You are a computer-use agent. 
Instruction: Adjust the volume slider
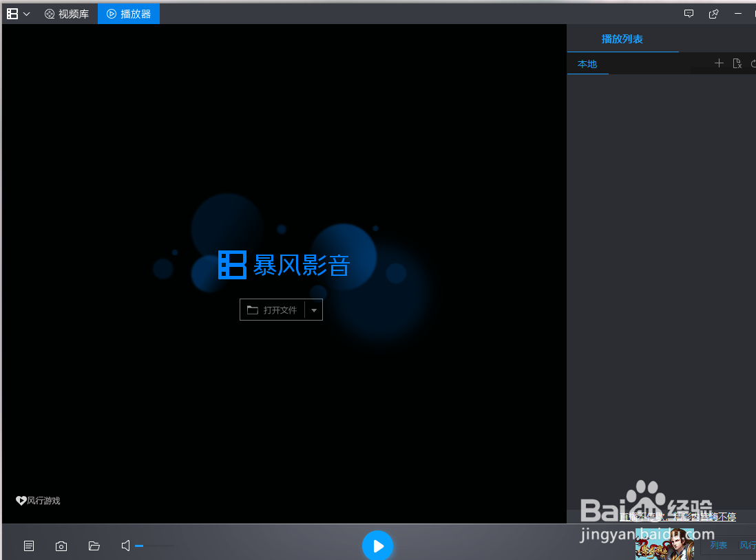pyautogui.click(x=154, y=546)
